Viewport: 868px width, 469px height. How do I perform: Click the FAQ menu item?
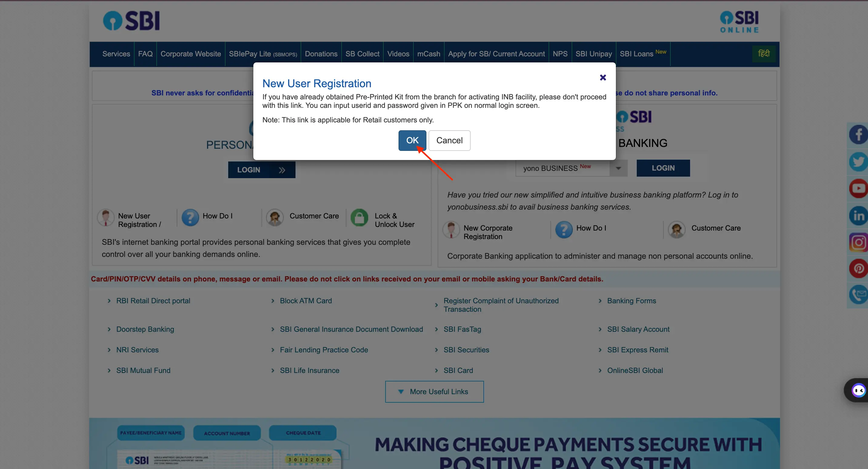(145, 54)
